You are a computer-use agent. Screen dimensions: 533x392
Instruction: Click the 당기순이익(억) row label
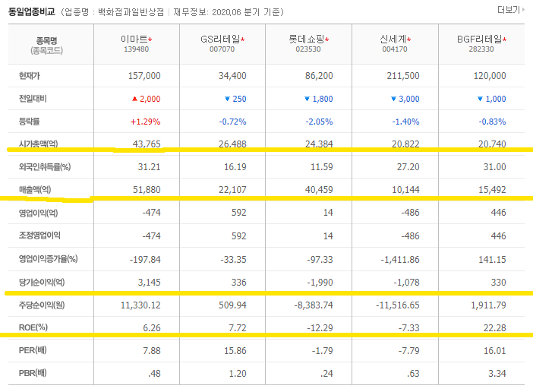click(42, 282)
